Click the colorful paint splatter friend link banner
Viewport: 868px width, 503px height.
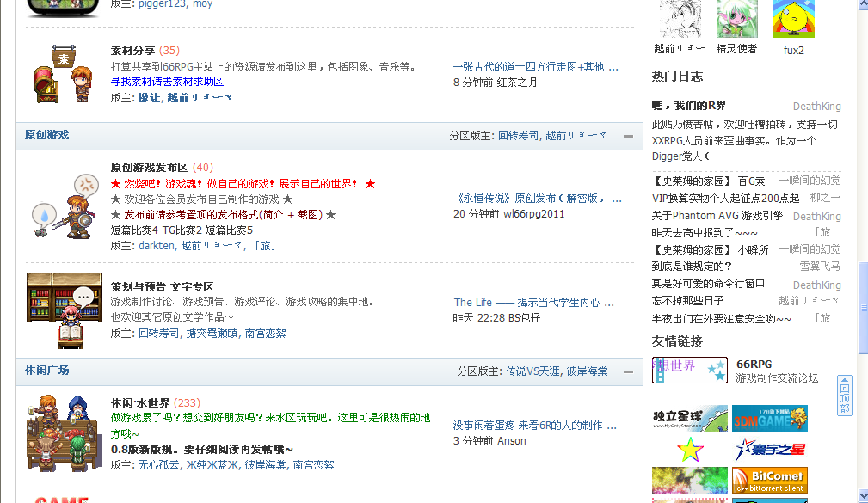coord(690,481)
